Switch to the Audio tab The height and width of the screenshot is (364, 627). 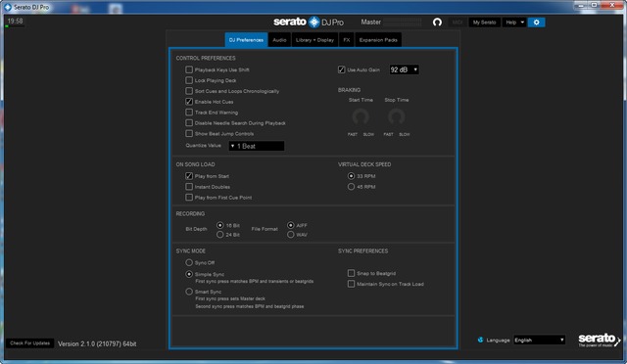[x=279, y=40]
